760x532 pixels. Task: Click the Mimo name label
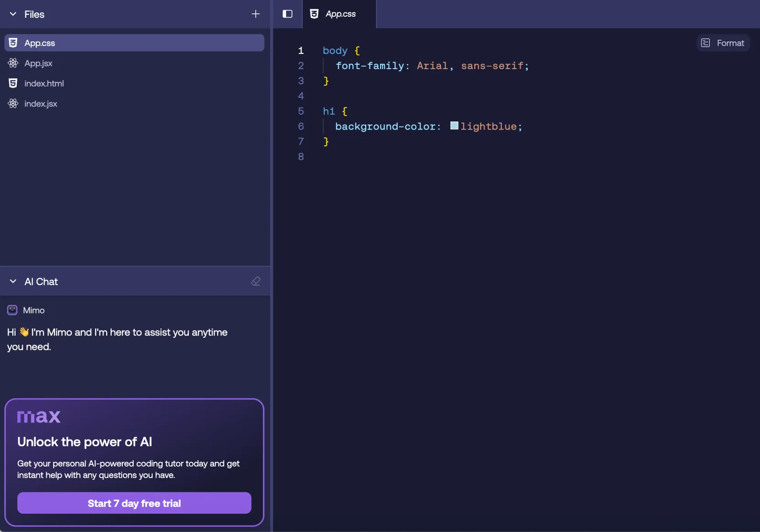coord(34,310)
